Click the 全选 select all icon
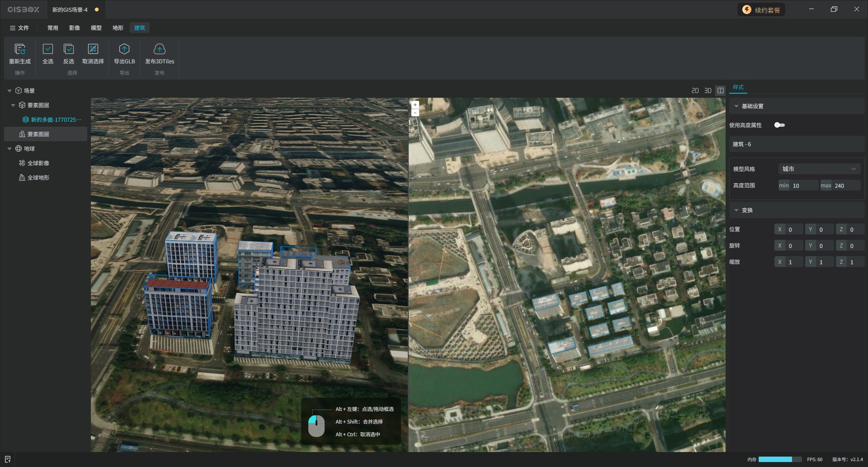The height and width of the screenshot is (467, 868). point(47,49)
